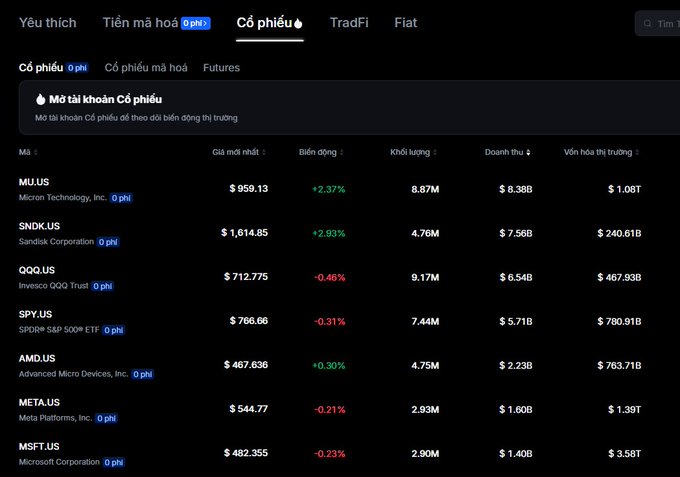Click 0 phí badge next to Sandisk Corporation
Screen dimensions: 680x477
click(x=108, y=242)
